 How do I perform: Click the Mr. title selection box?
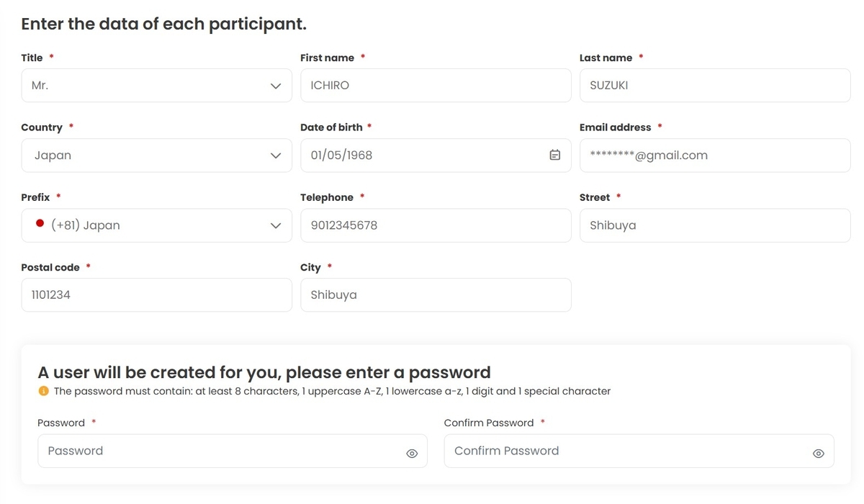pyautogui.click(x=156, y=85)
